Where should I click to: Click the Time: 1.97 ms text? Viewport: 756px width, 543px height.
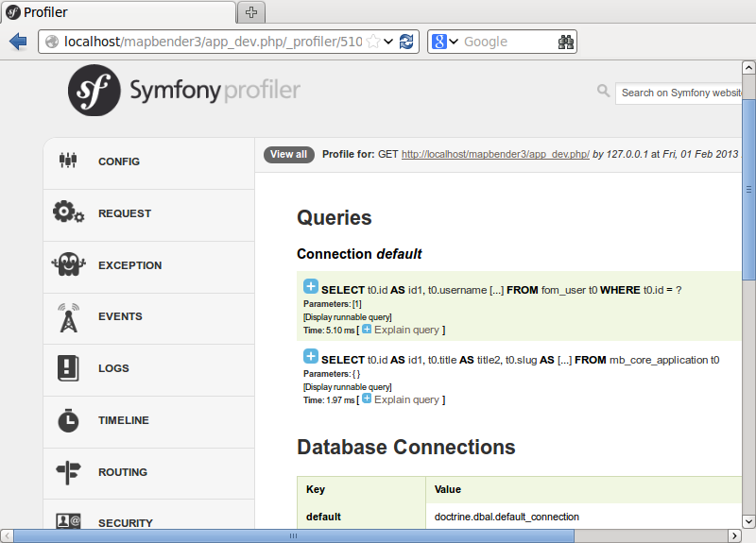pos(329,400)
